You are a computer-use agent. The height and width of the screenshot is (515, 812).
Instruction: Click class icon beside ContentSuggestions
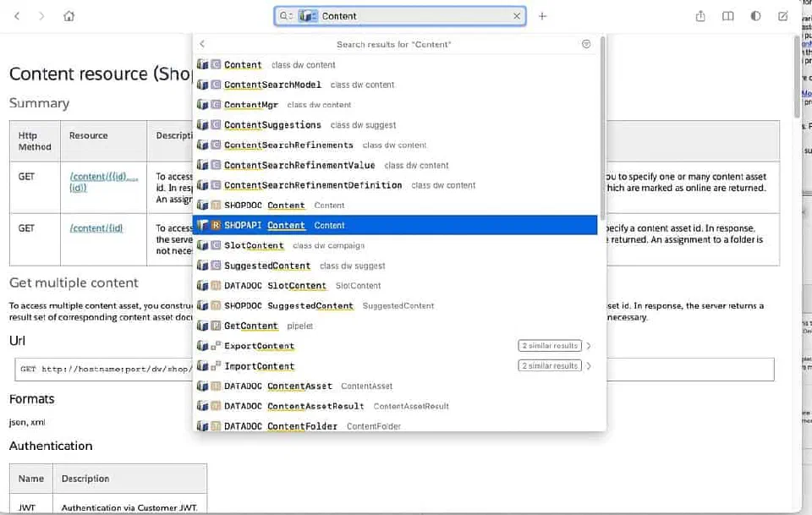coord(216,125)
